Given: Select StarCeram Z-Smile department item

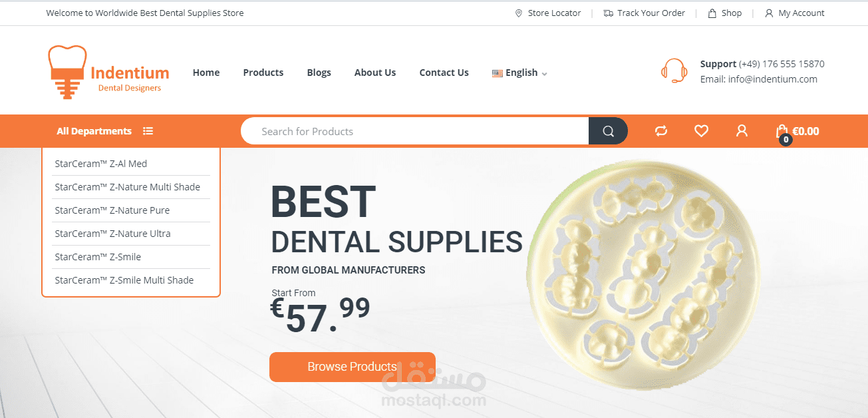Looking at the screenshot, I should coord(98,257).
